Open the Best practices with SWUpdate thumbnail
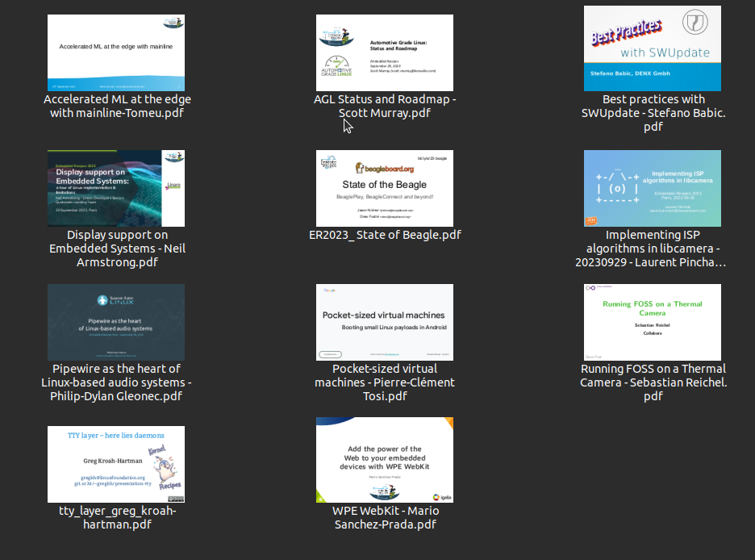Viewport: 755px width, 560px height. click(653, 48)
